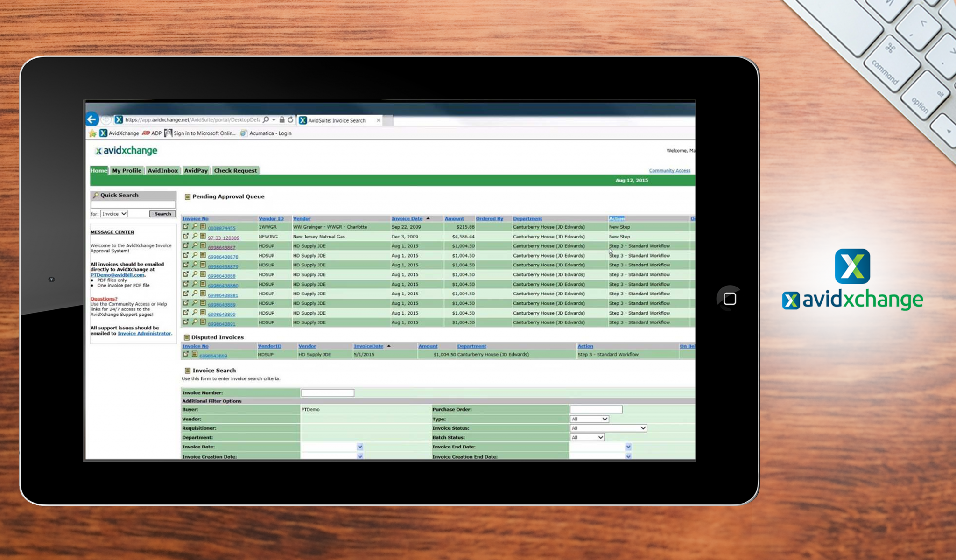Click the Search button in Quick Search

tap(162, 213)
